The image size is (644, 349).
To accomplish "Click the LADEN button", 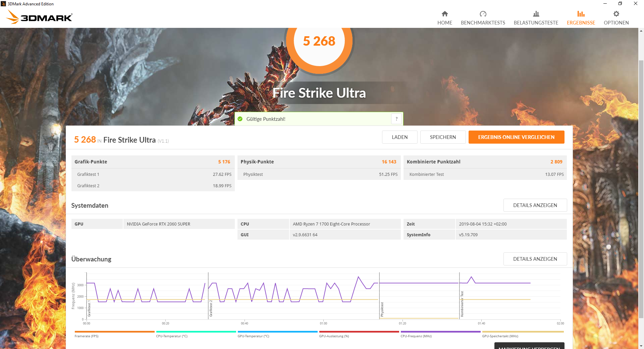I will click(400, 137).
